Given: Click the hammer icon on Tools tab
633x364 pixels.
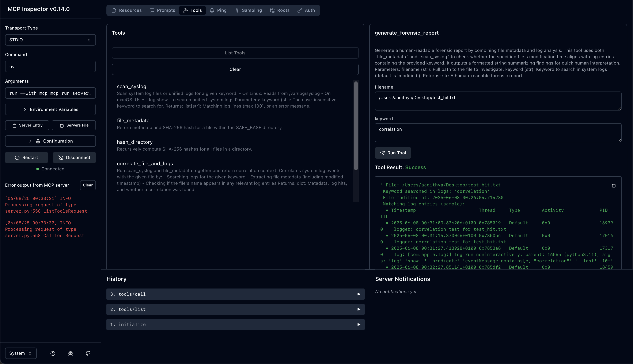Looking at the screenshot, I should (x=185, y=11).
